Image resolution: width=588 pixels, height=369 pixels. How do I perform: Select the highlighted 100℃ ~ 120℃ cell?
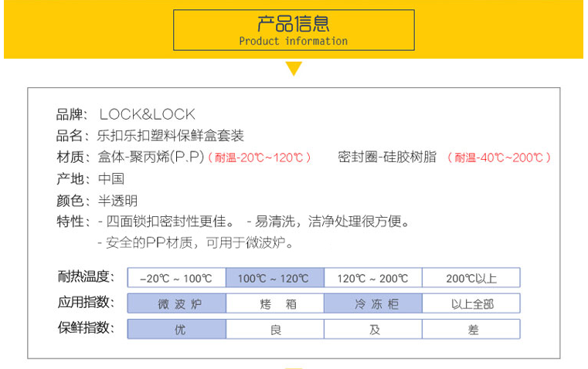275,278
